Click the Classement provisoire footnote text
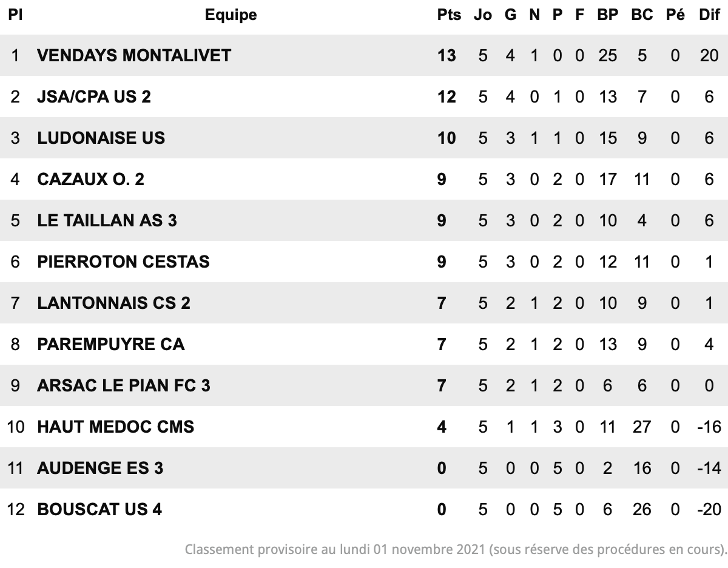Image resolution: width=728 pixels, height=568 pixels. click(456, 550)
